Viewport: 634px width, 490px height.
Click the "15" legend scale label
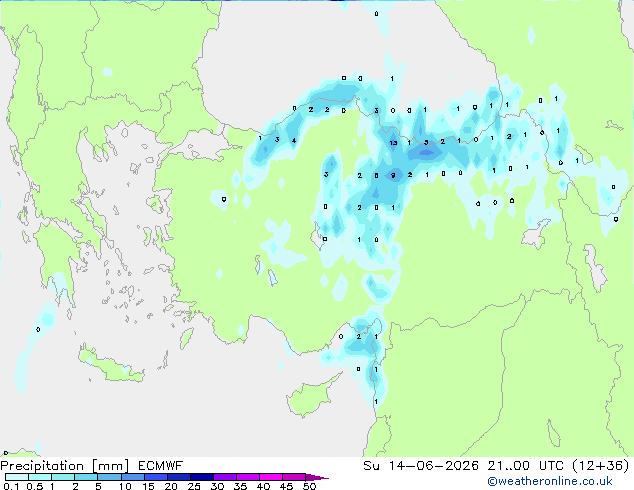(148, 486)
